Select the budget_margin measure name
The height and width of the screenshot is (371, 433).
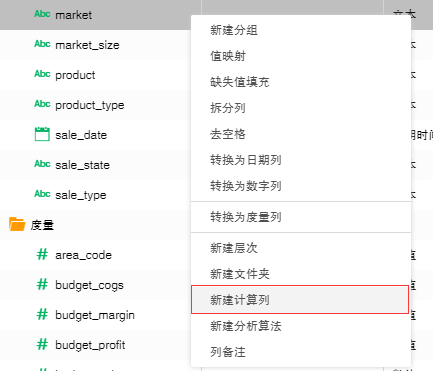[95, 315]
